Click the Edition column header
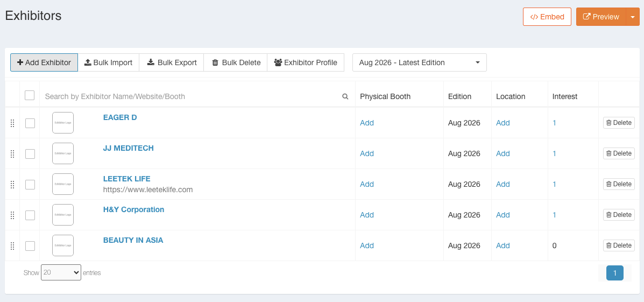This screenshot has width=644, height=302. [459, 96]
